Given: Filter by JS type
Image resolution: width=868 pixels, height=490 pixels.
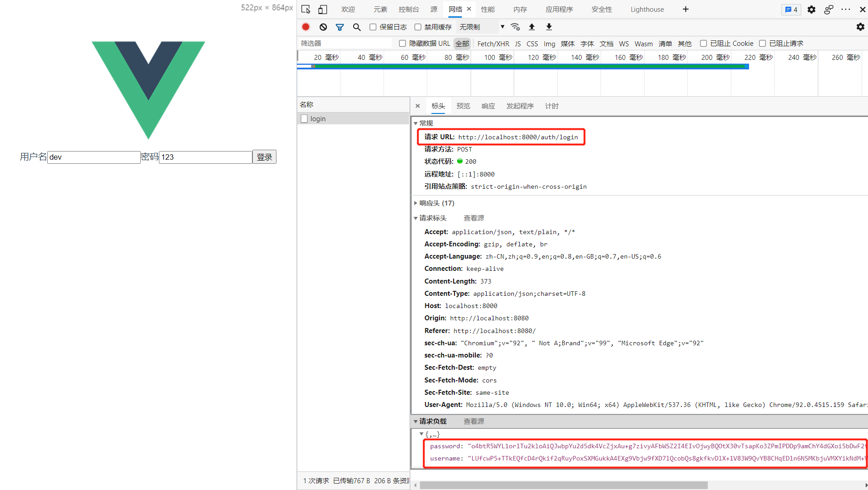Looking at the screenshot, I should coord(518,44).
